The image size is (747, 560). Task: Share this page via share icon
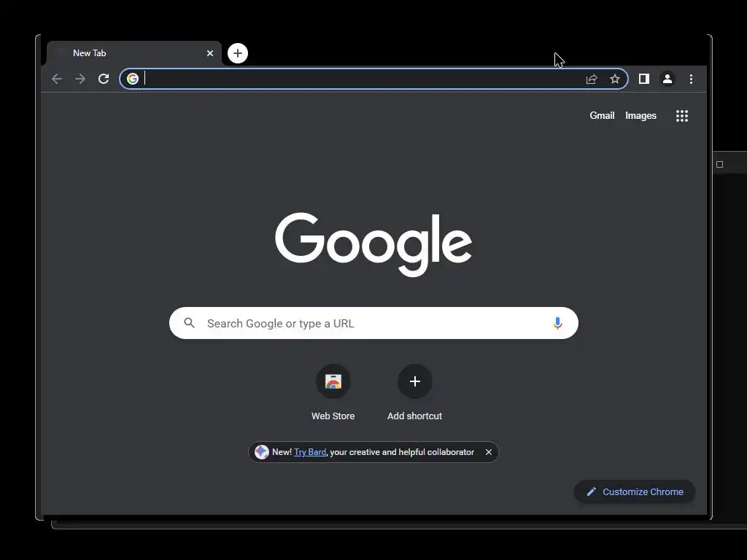(592, 79)
